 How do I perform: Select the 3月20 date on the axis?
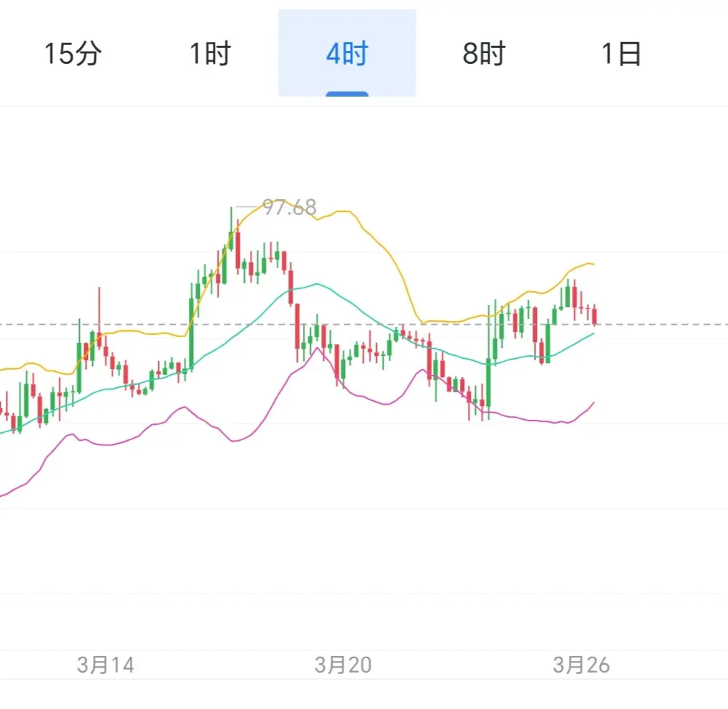point(343,664)
